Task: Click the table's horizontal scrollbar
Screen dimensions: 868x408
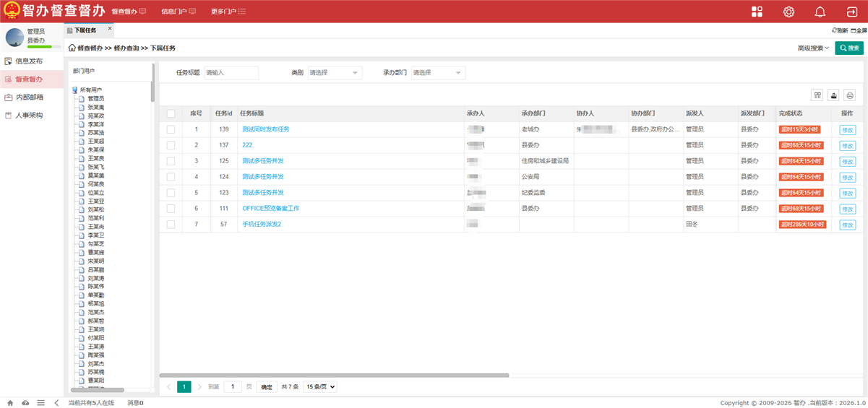Action: pyautogui.click(x=334, y=376)
